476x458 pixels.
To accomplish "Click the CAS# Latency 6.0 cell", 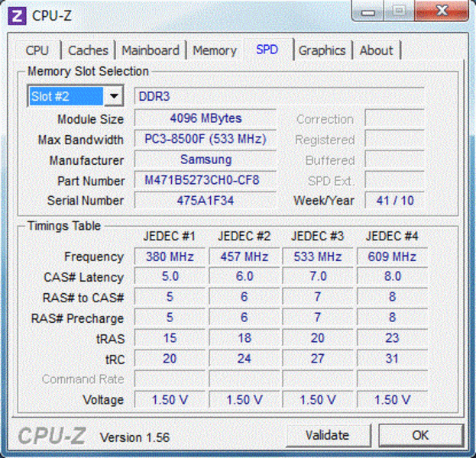I will [244, 276].
